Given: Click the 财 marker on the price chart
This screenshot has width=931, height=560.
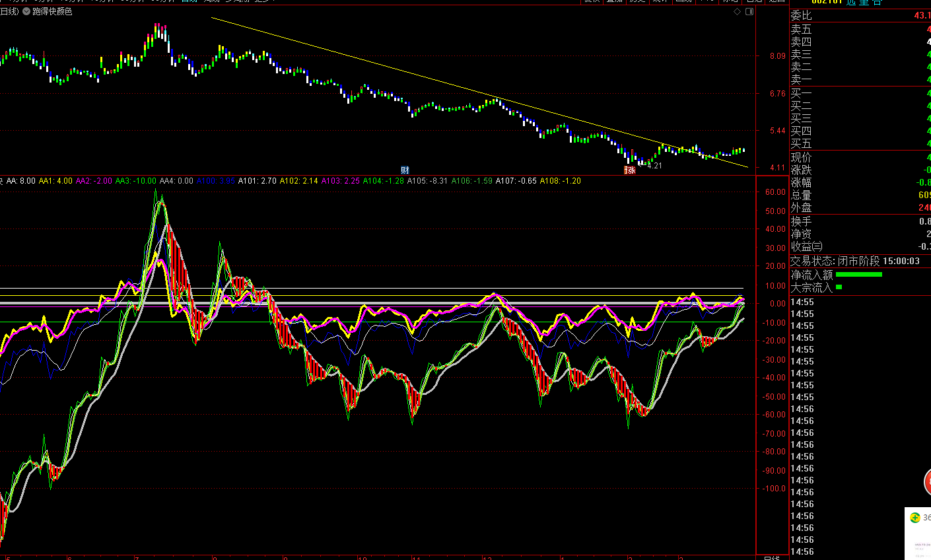Looking at the screenshot, I should click(x=405, y=170).
